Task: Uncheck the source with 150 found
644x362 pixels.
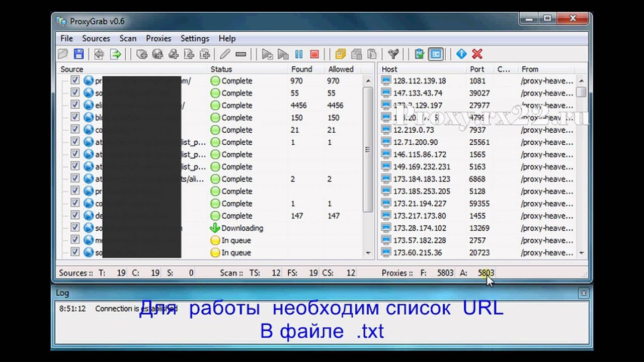Action: click(75, 117)
